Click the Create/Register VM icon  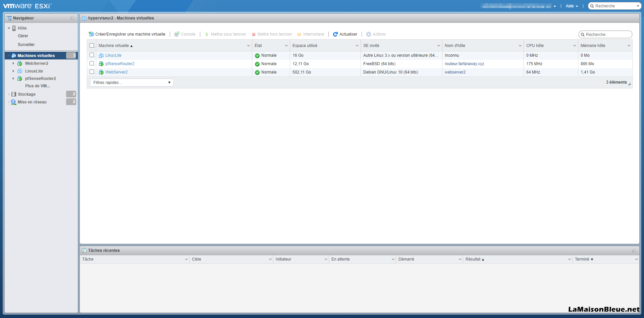[x=91, y=34]
